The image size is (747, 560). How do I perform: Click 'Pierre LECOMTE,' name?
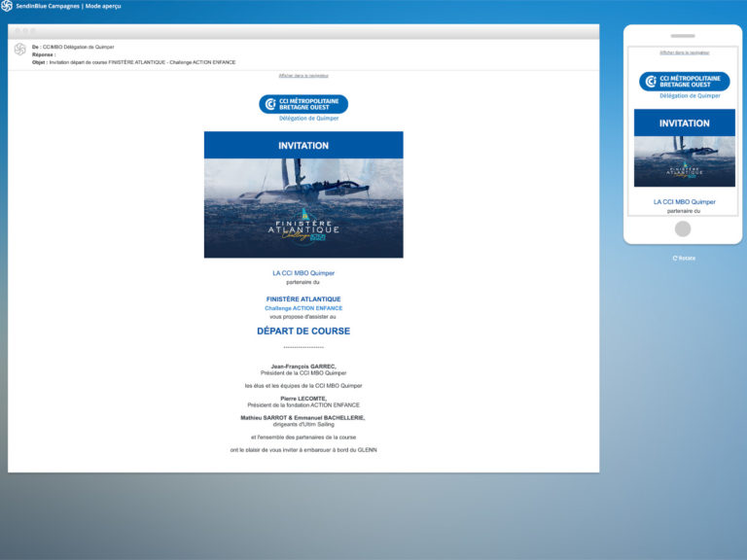pyautogui.click(x=303, y=398)
